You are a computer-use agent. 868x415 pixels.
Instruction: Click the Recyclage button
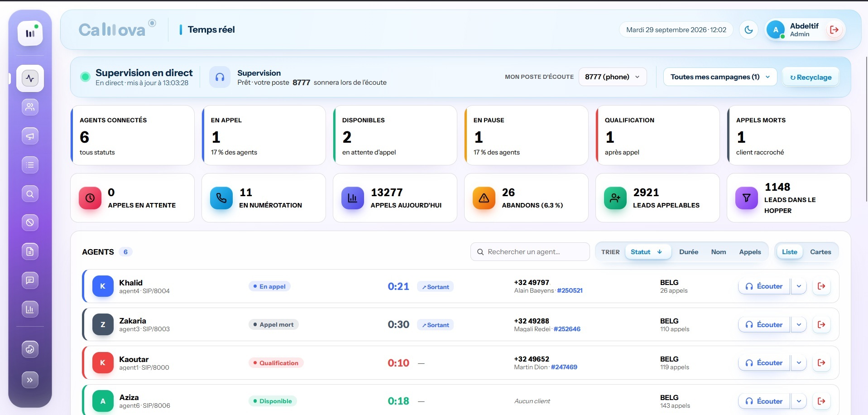pos(810,77)
